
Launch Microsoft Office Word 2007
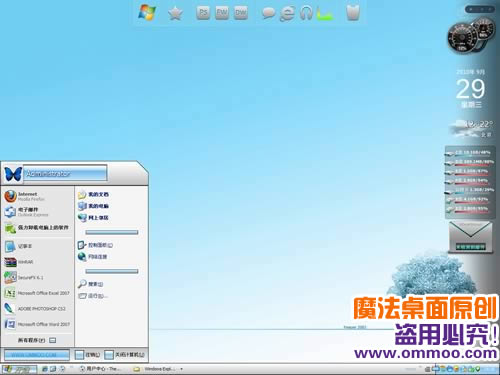[37, 324]
